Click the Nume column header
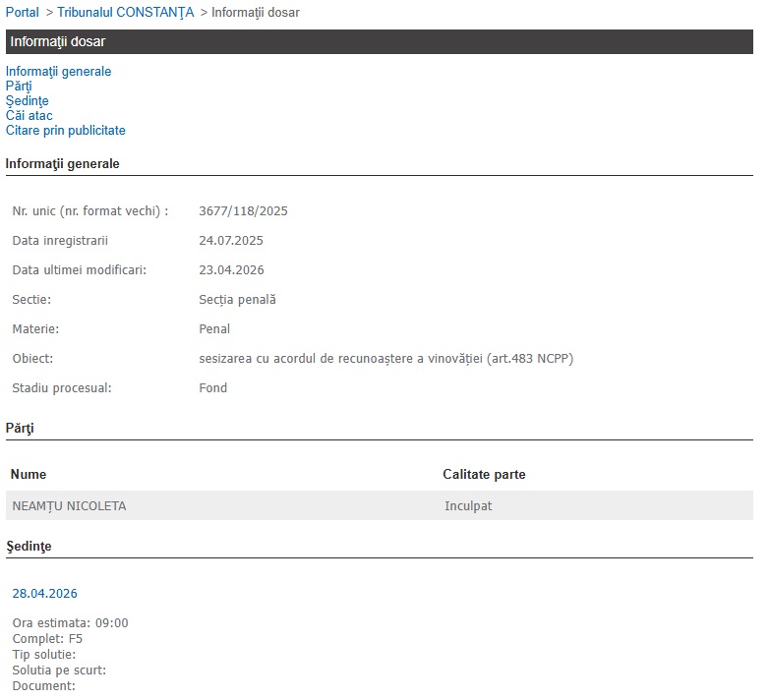 coord(28,475)
